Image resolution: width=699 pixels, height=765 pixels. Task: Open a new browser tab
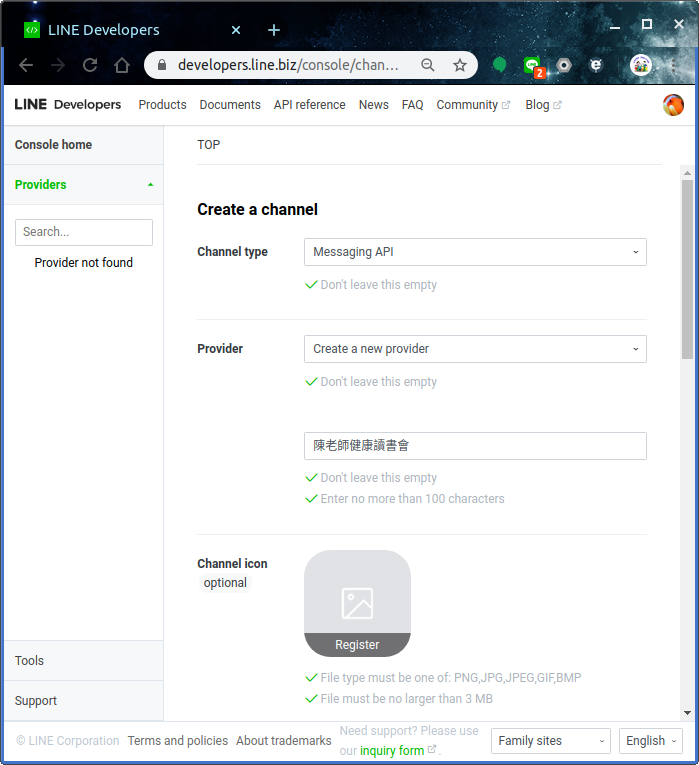[x=274, y=30]
